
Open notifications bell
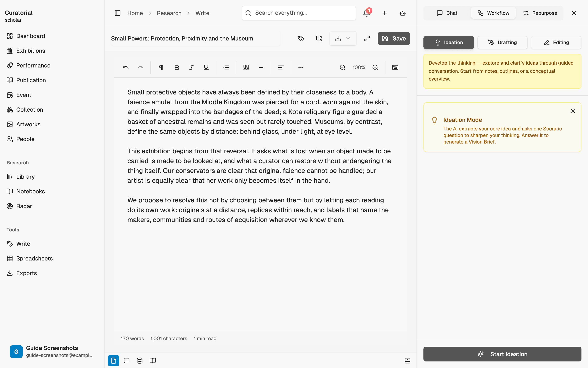(367, 13)
